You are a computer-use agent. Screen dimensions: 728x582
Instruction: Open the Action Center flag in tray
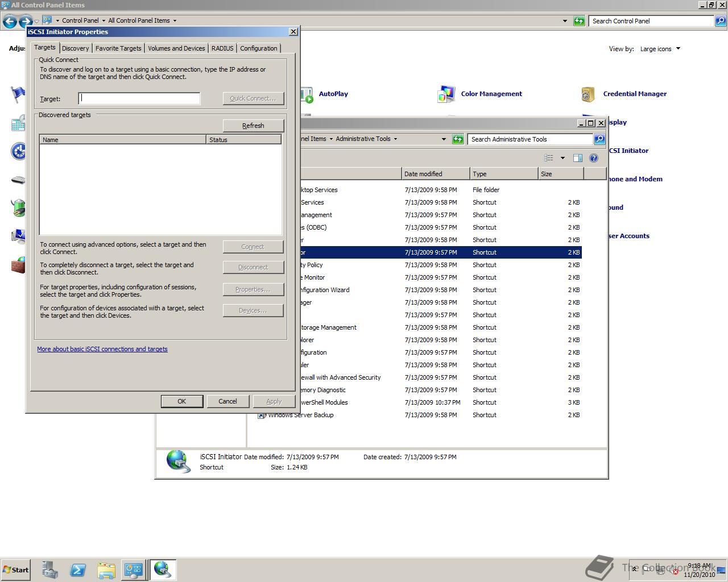[x=646, y=569]
